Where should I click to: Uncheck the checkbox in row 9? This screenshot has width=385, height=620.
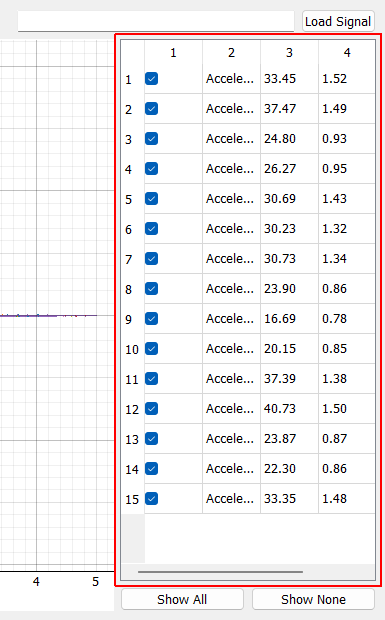[x=151, y=319]
